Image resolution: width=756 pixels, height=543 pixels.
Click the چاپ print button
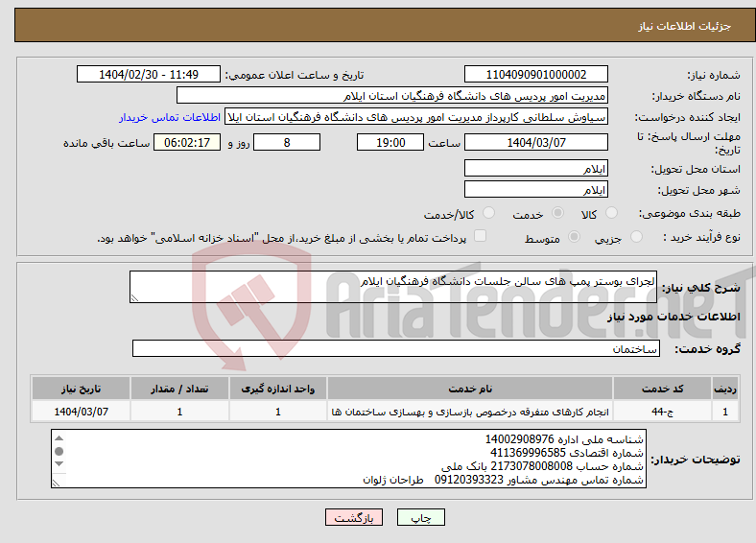[421, 517]
